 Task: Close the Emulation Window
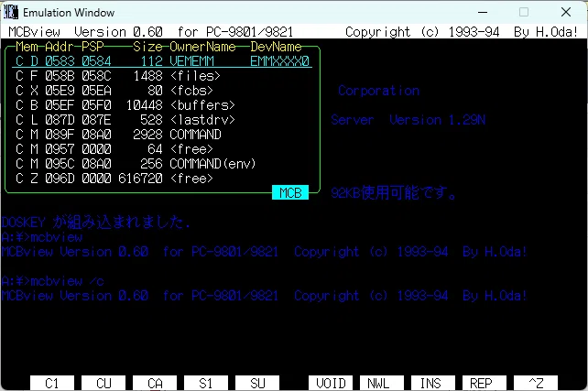[x=566, y=13]
